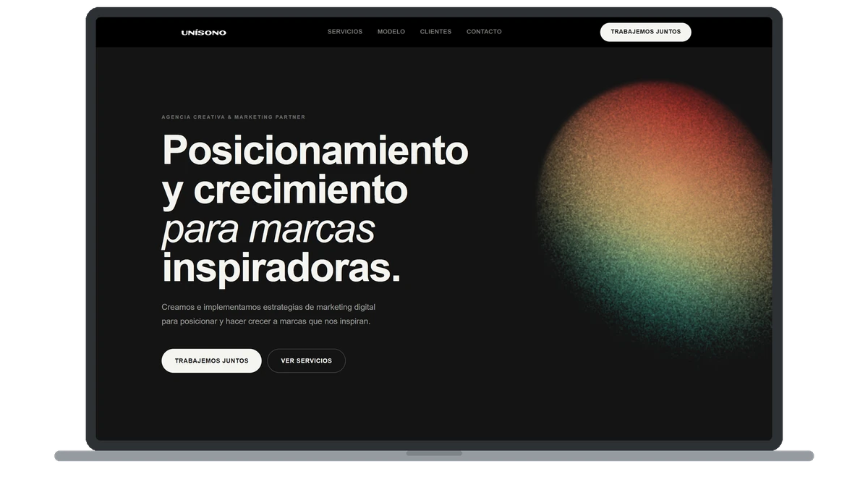This screenshot has width=868, height=485.
Task: Click the Ver Servicios button
Action: pyautogui.click(x=306, y=360)
